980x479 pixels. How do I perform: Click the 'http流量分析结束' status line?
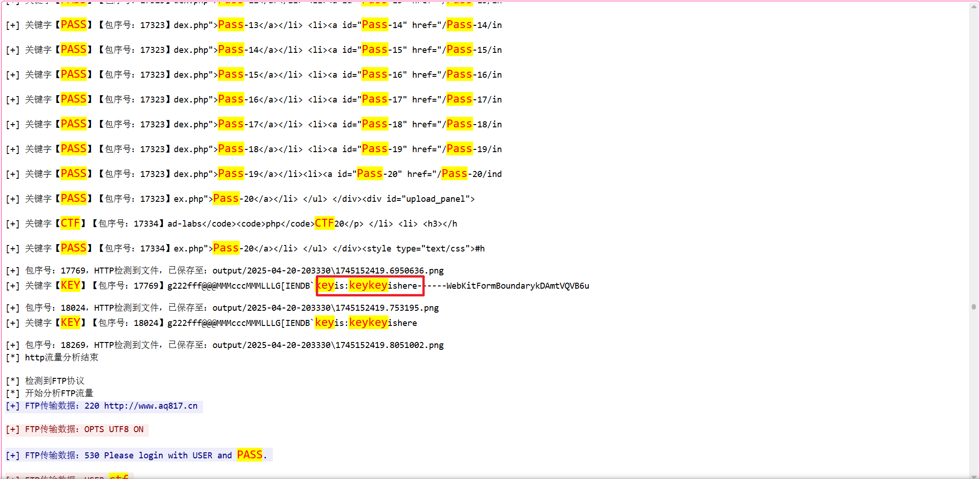click(61, 358)
